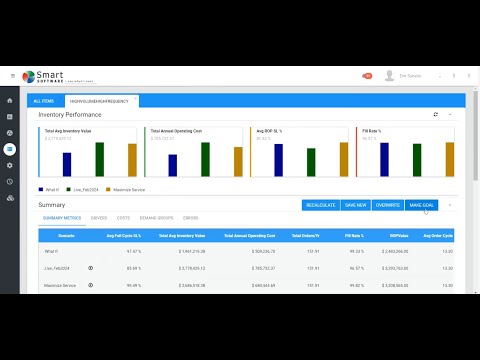Click the Fill Rate % chart card
This screenshot has height=360, width=480.
click(x=405, y=152)
